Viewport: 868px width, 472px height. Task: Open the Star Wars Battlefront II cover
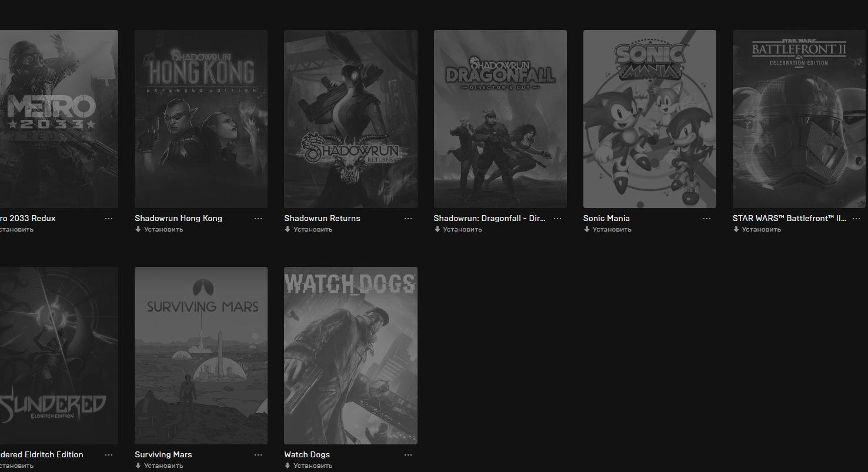(x=799, y=119)
